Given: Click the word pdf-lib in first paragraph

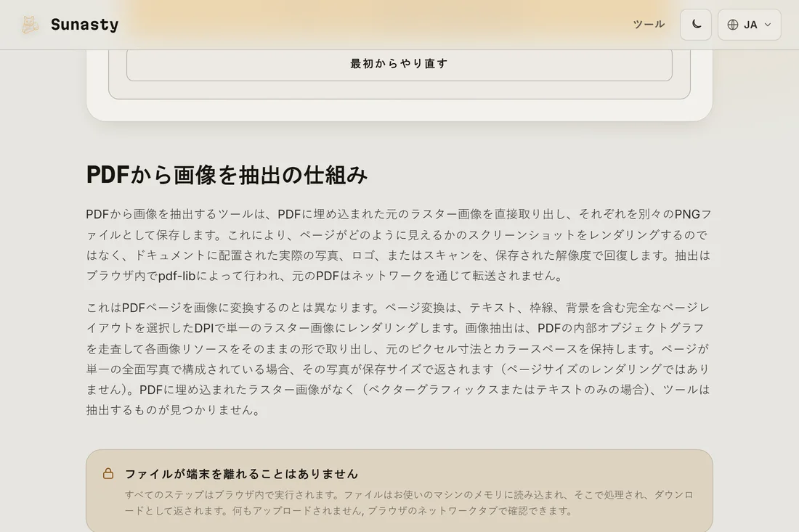Looking at the screenshot, I should click(x=177, y=276).
